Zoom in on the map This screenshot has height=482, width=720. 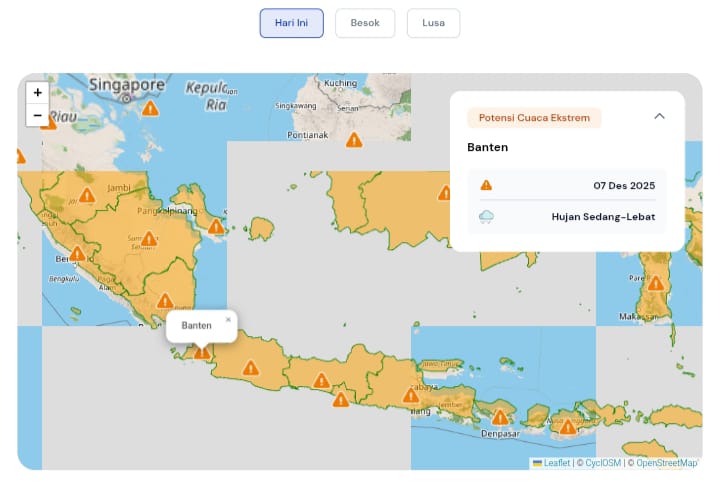(x=37, y=92)
